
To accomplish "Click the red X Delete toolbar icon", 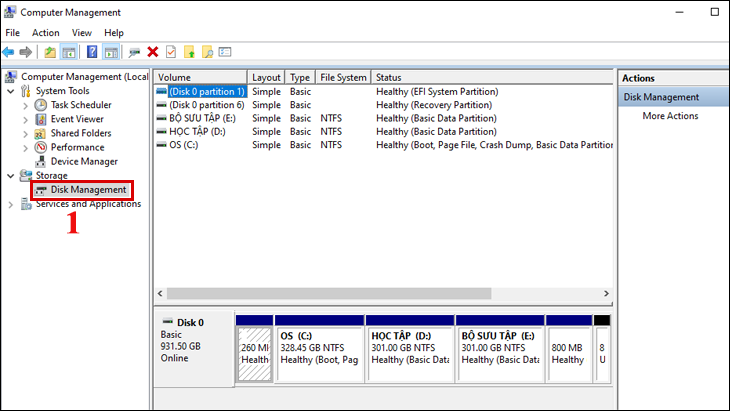I will 153,52.
